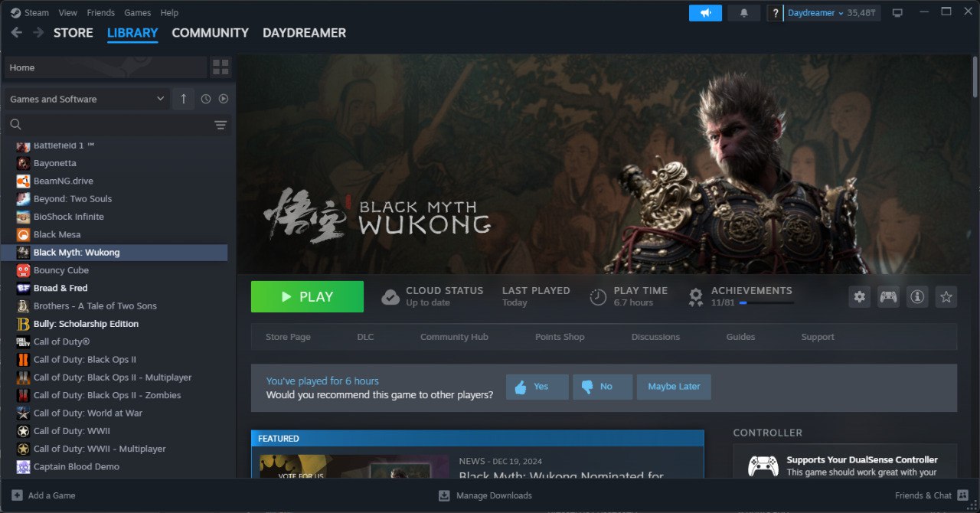This screenshot has width=980, height=513.
Task: Show game info via the i icon
Action: click(x=917, y=297)
